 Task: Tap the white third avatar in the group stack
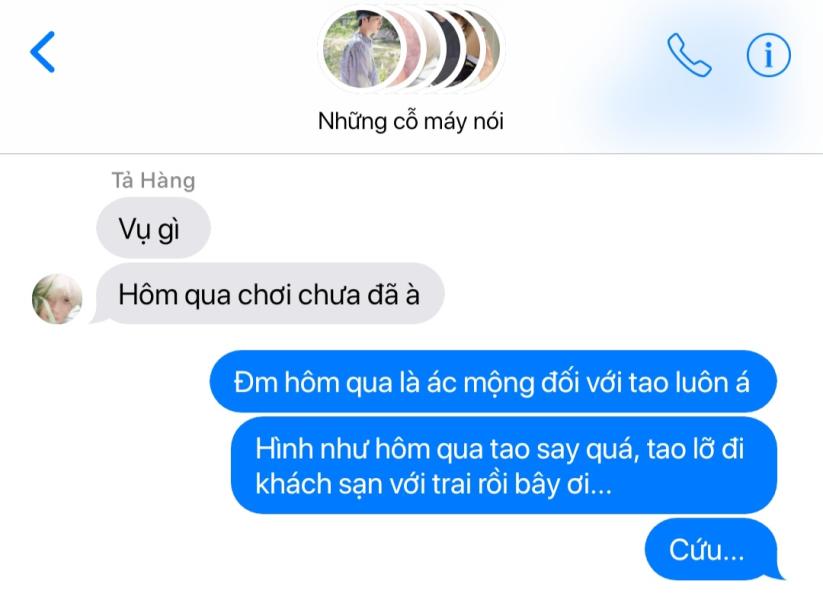click(x=433, y=49)
